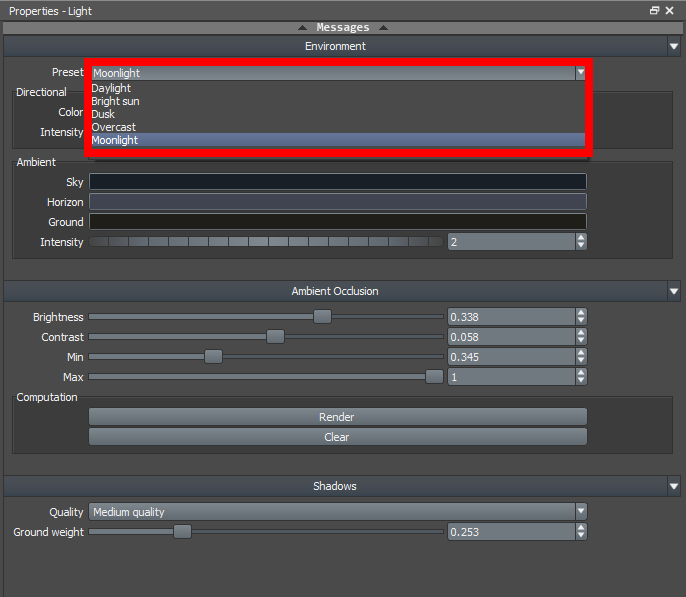Collapse the Environment section
This screenshot has height=597, width=686.
point(674,46)
